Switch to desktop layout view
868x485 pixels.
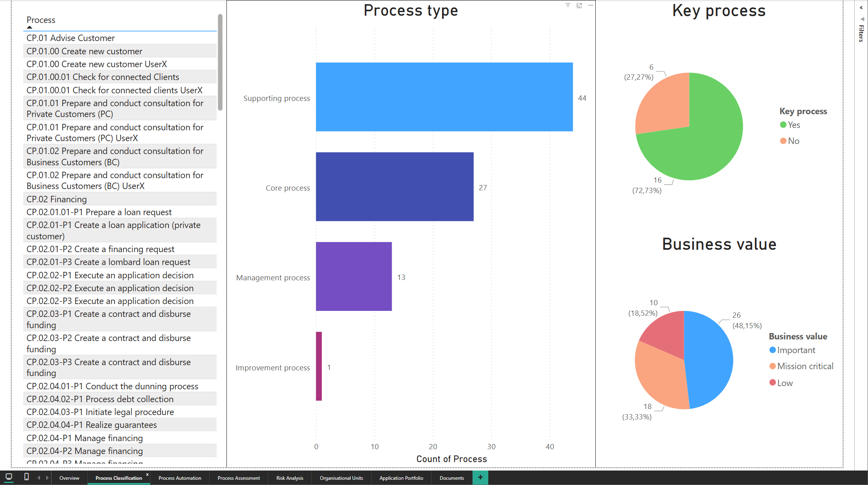tap(9, 477)
